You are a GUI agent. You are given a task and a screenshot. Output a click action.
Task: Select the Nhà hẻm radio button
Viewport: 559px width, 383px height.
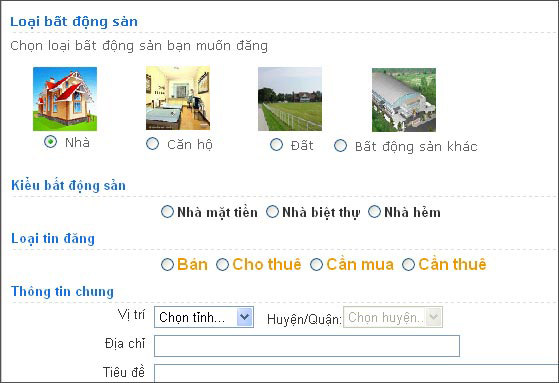point(374,211)
